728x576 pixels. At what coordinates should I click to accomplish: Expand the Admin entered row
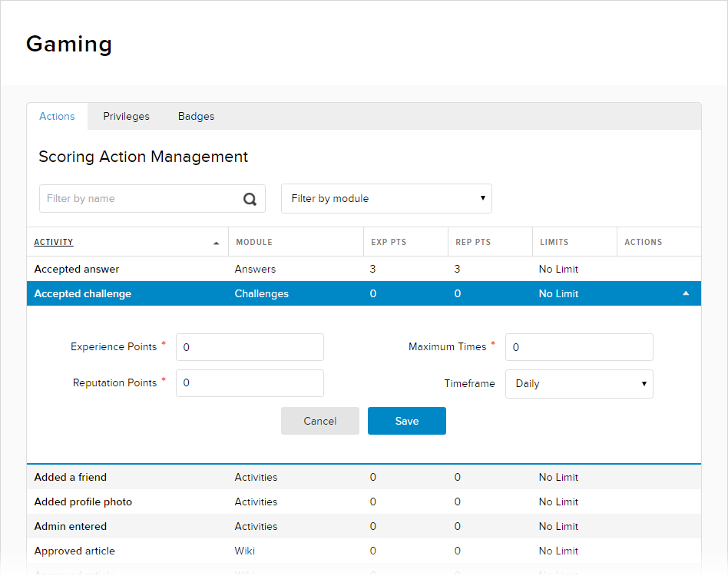point(71,526)
